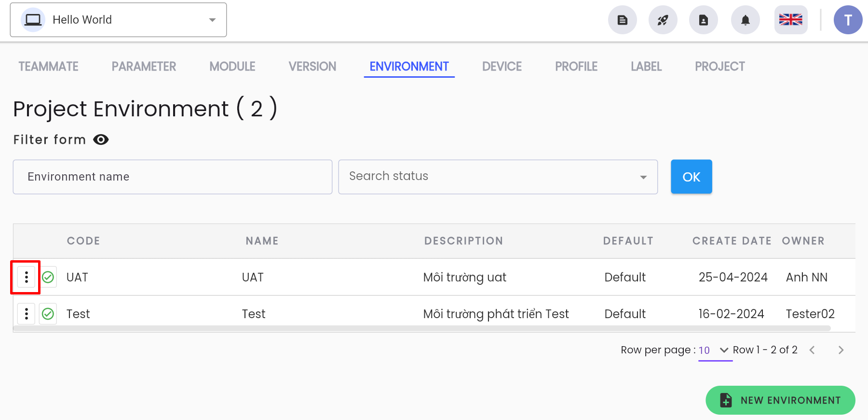Change language via UK flag icon
Image resolution: width=868 pixels, height=420 pixels.
(x=791, y=20)
